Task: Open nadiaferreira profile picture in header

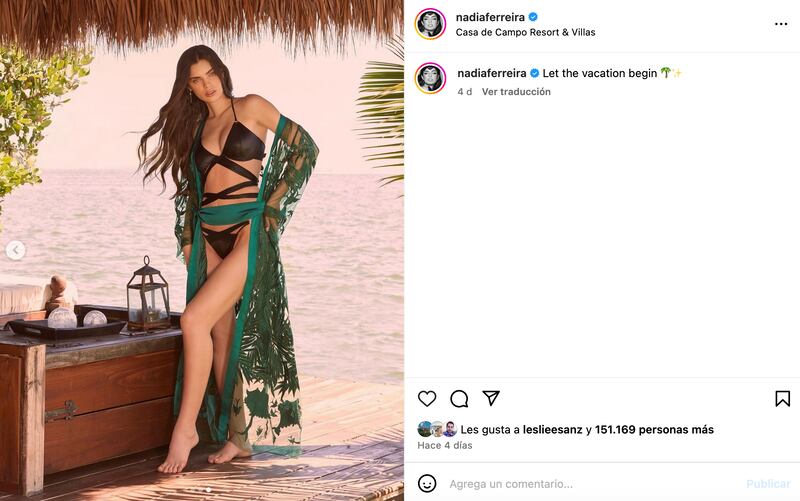Action: point(430,24)
